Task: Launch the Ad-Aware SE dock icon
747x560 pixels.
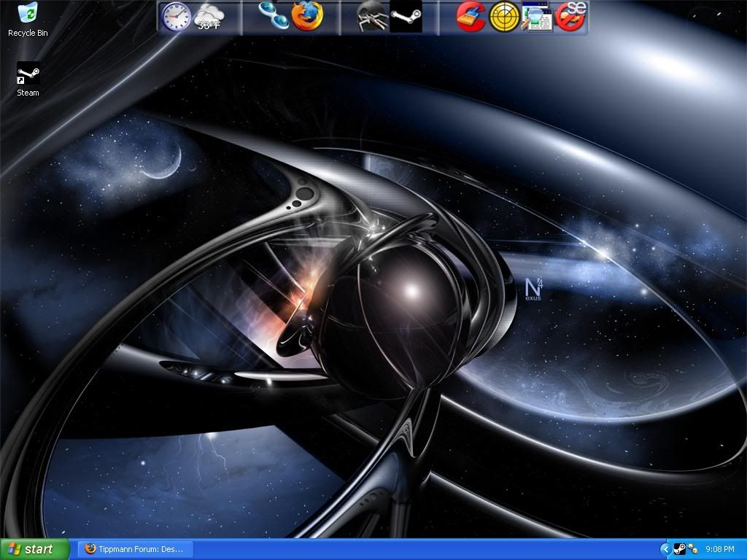Action: click(571, 16)
